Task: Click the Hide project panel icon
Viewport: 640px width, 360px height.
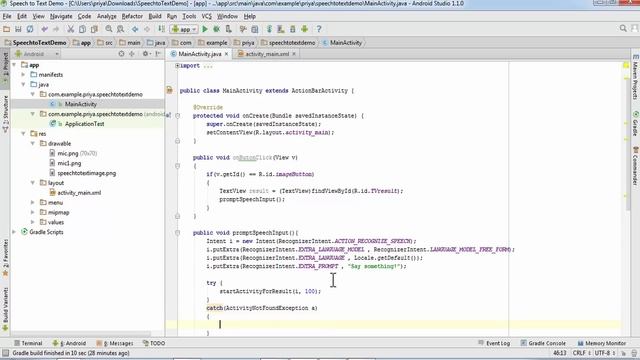Action: [158, 54]
